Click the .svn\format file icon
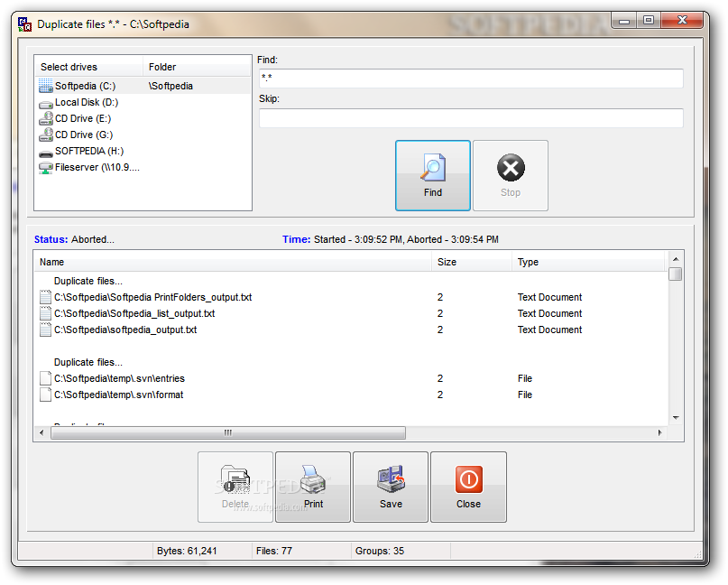Screen dimensions: 728x585 [x=45, y=395]
